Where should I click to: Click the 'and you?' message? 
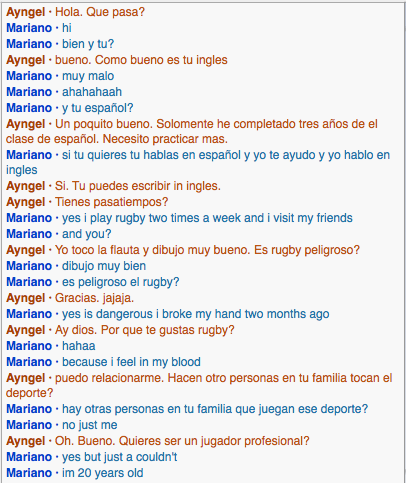(x=87, y=234)
